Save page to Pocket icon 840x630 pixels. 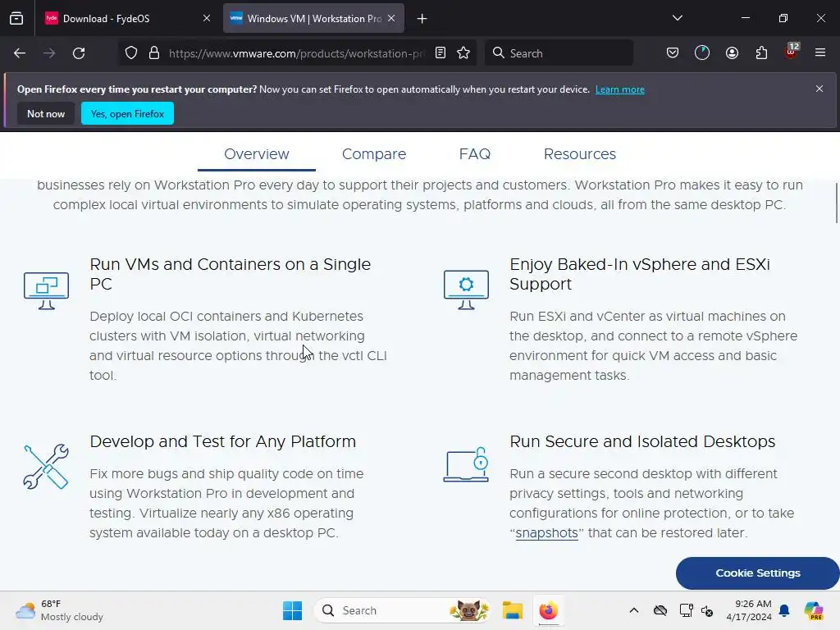point(673,53)
